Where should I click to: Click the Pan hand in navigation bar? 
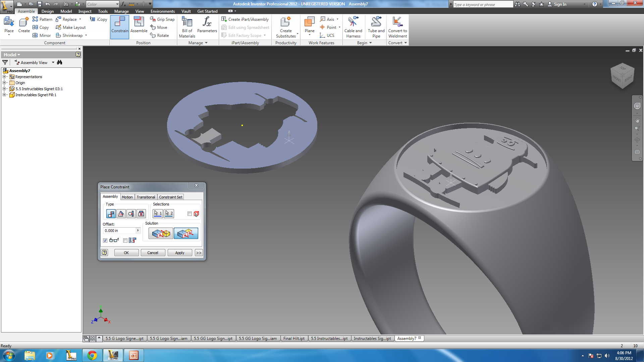637,120
